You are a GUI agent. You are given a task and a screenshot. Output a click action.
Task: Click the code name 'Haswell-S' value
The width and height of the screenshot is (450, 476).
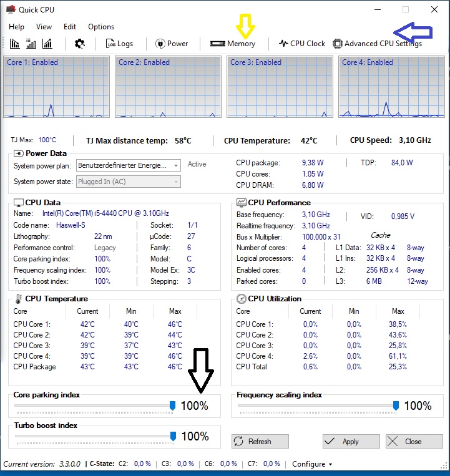tap(71, 225)
